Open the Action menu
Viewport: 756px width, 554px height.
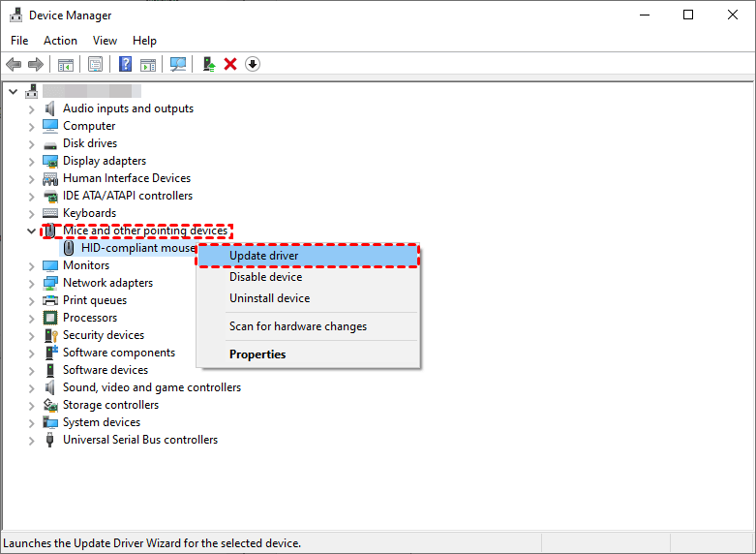[60, 41]
